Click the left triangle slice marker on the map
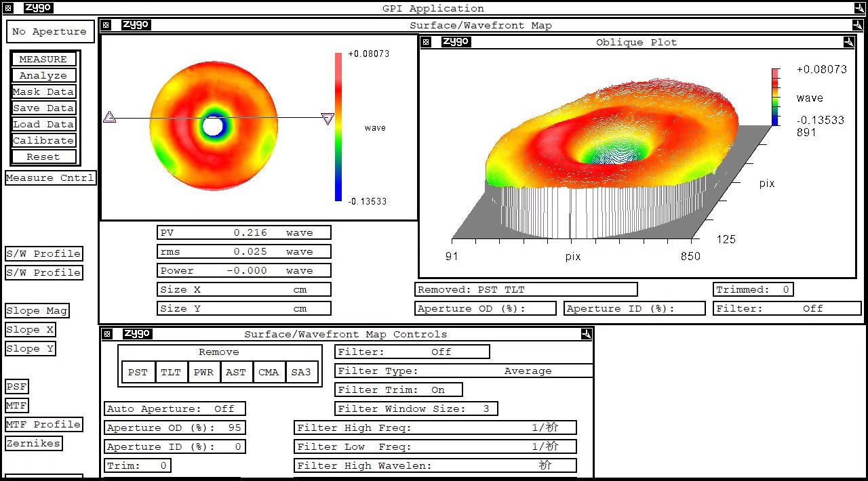868x481 pixels. point(109,118)
